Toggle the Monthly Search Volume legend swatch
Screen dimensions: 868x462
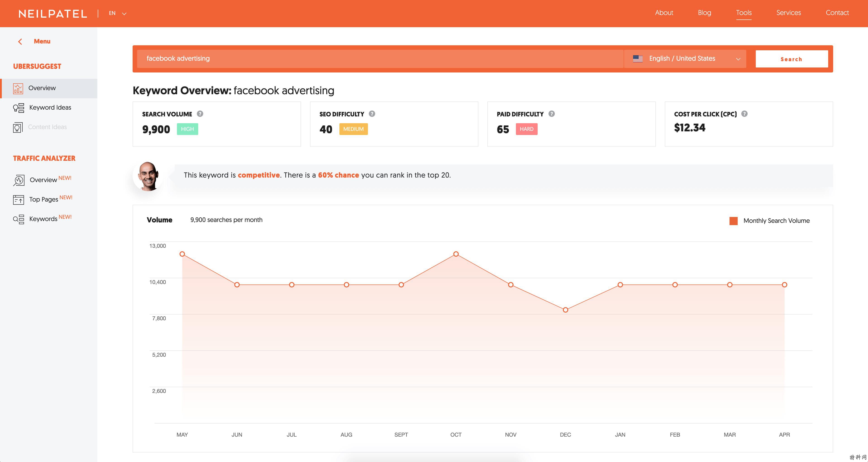click(x=734, y=221)
